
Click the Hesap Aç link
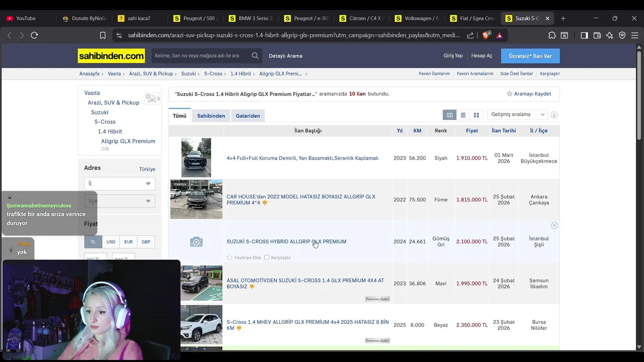[481, 56]
